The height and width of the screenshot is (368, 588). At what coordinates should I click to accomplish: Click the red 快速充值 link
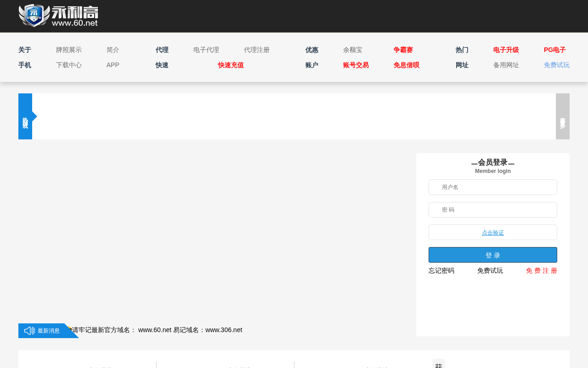pyautogui.click(x=231, y=65)
